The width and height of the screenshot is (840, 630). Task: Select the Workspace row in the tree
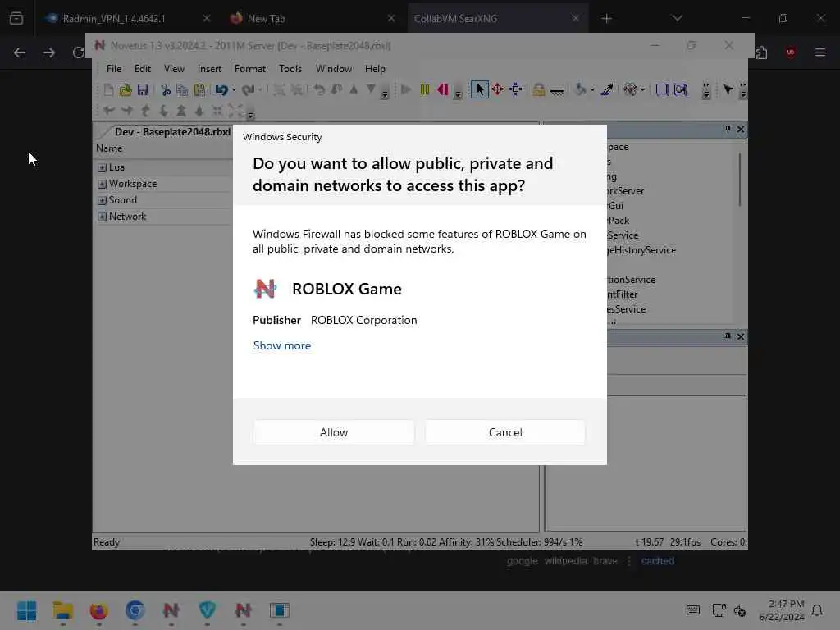[x=163, y=184]
